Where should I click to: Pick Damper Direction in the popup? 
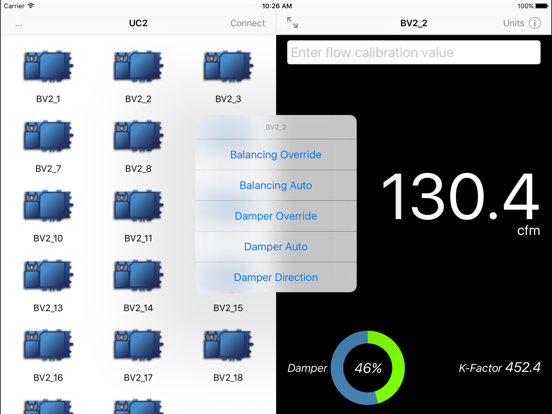point(276,277)
